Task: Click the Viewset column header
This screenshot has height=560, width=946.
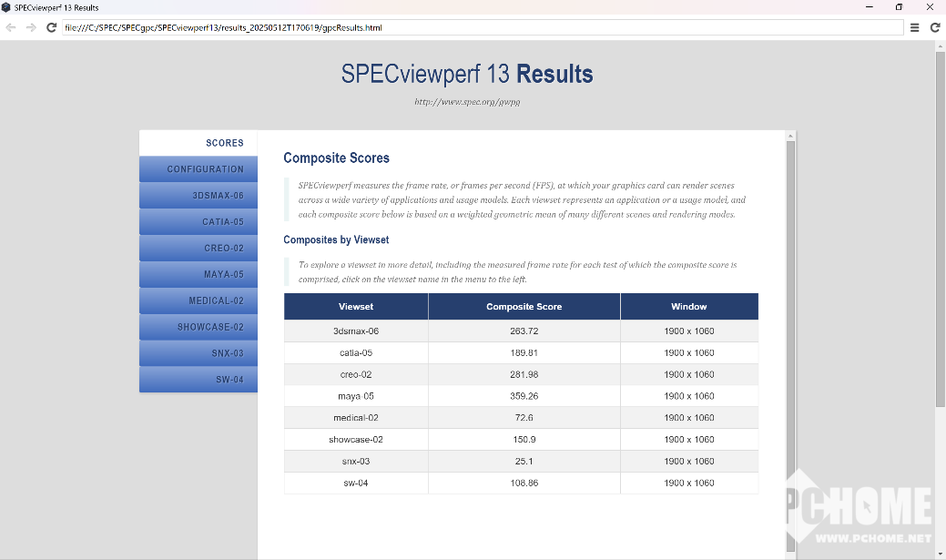Action: click(x=356, y=307)
